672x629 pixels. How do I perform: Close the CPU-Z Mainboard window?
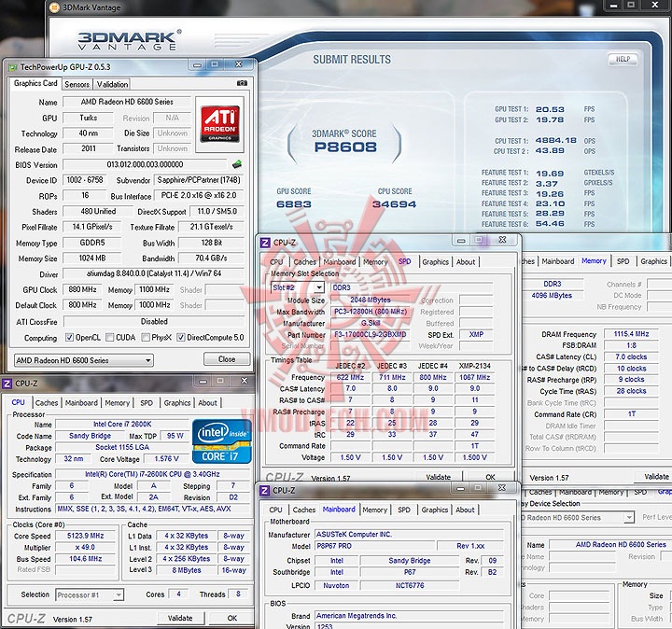[x=502, y=487]
